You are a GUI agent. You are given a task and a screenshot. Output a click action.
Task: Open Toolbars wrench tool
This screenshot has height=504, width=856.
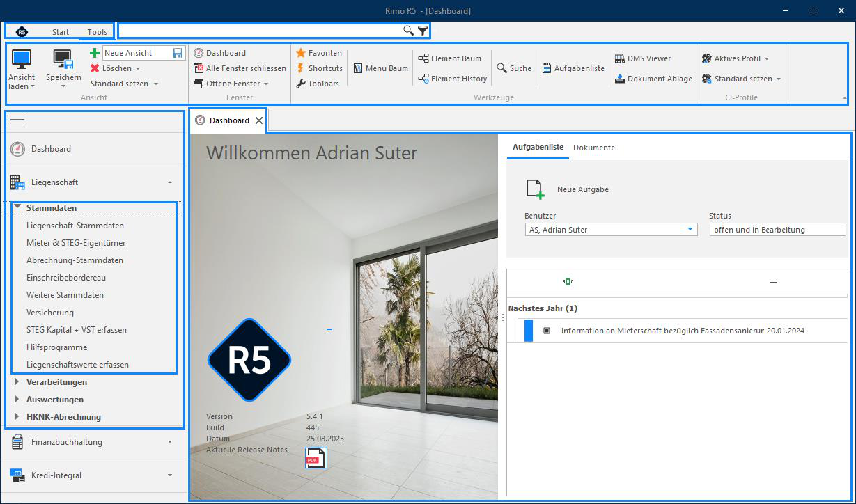tap(318, 84)
